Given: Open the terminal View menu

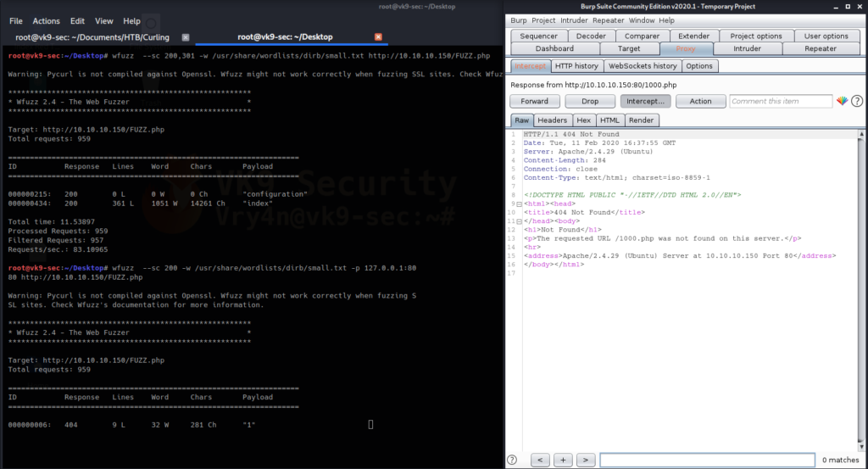Looking at the screenshot, I should [x=104, y=21].
